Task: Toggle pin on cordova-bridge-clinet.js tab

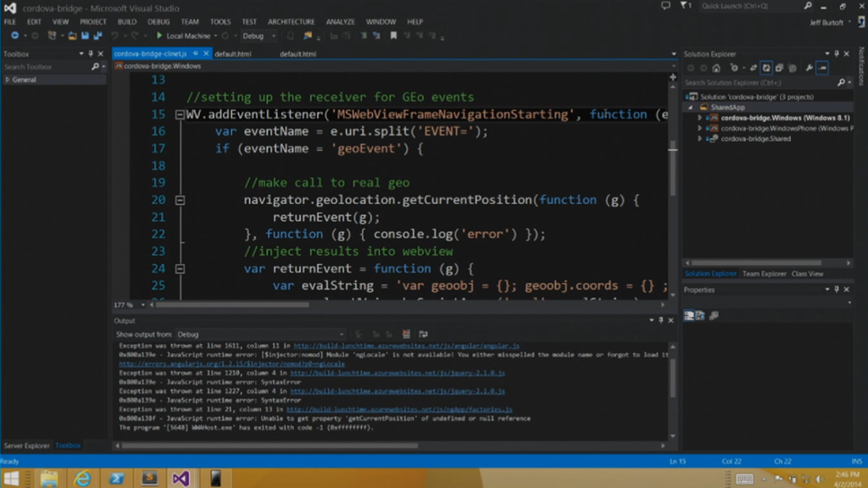Action: pos(196,53)
